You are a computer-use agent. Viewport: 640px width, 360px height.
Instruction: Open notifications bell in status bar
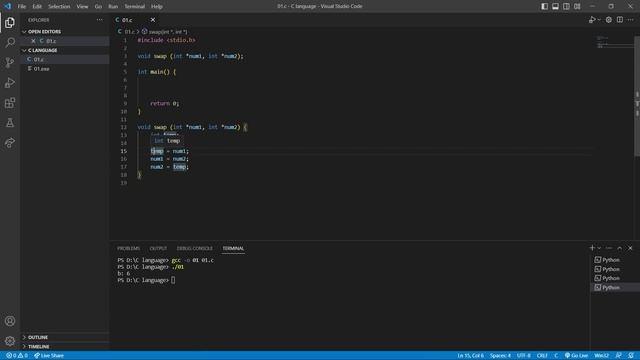click(x=631, y=356)
